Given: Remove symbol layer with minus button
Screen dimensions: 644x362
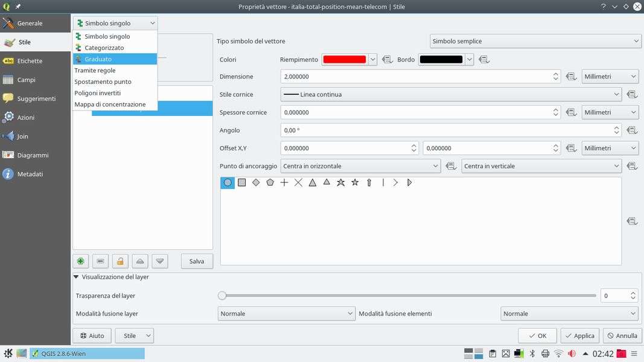Looking at the screenshot, I should [x=100, y=261].
